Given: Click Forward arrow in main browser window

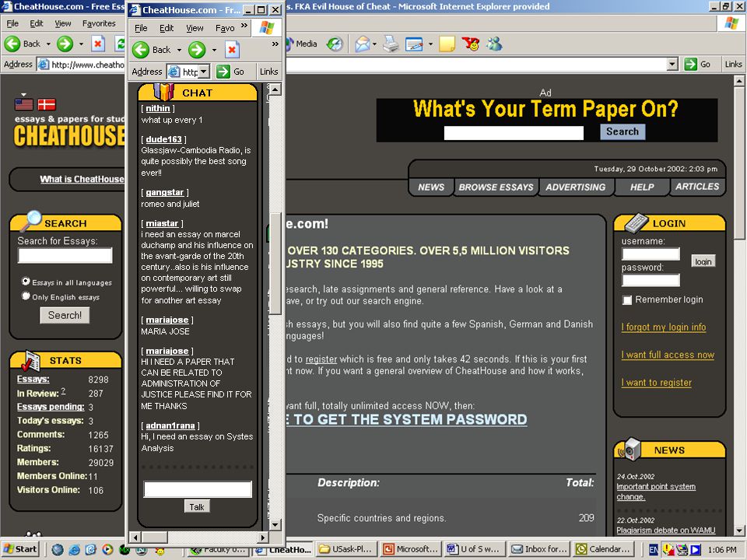Looking at the screenshot, I should (x=65, y=44).
